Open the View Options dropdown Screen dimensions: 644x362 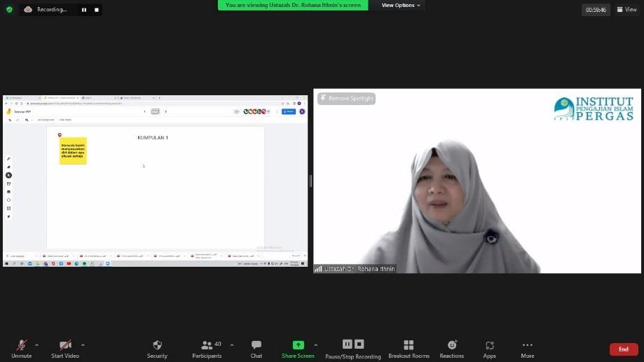(400, 6)
